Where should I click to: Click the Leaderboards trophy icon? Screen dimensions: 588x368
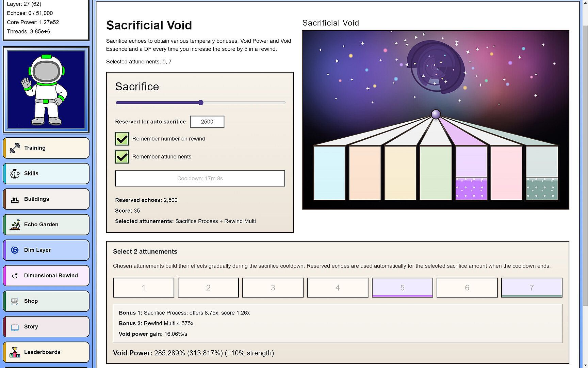click(x=15, y=352)
